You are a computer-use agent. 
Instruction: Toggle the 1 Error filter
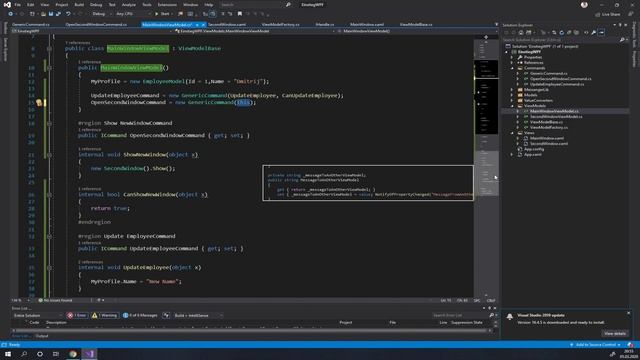[77, 316]
